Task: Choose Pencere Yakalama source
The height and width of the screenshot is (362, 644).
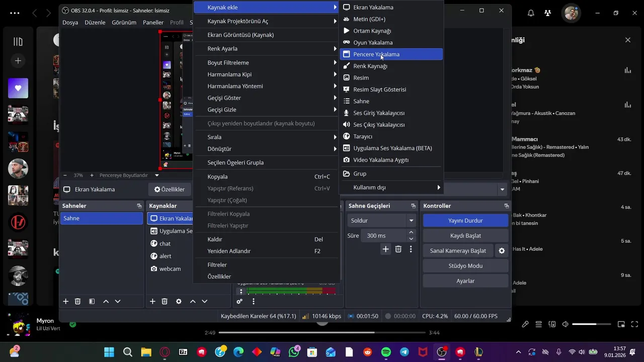Action: [391, 54]
